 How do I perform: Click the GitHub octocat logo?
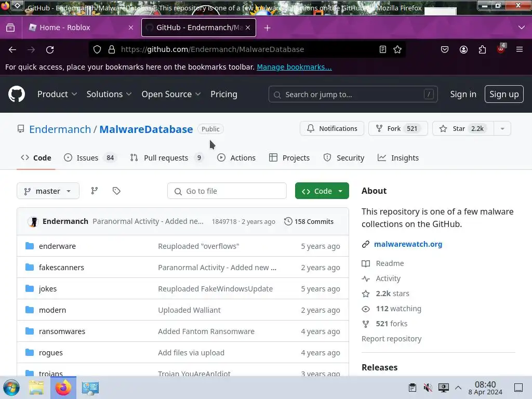tap(17, 94)
